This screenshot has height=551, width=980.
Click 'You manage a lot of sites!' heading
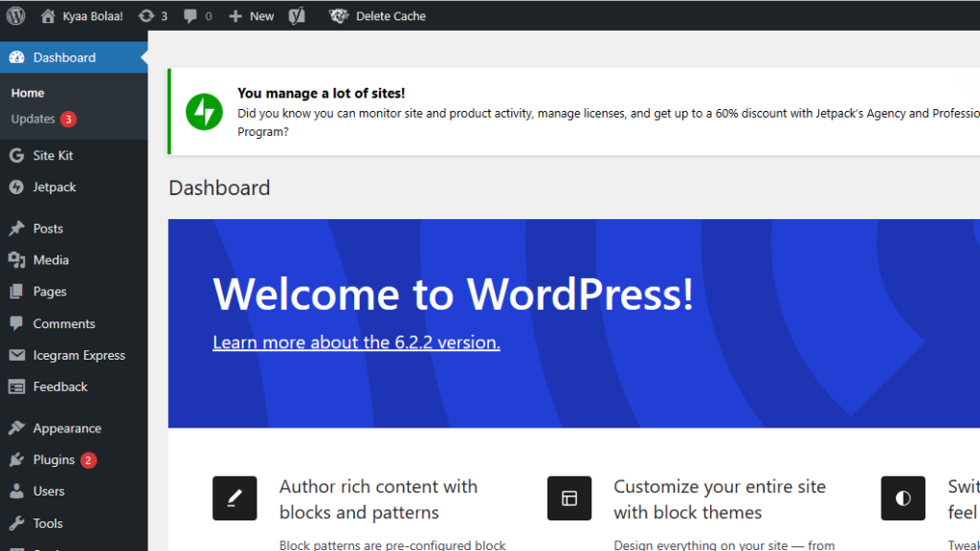point(322,93)
